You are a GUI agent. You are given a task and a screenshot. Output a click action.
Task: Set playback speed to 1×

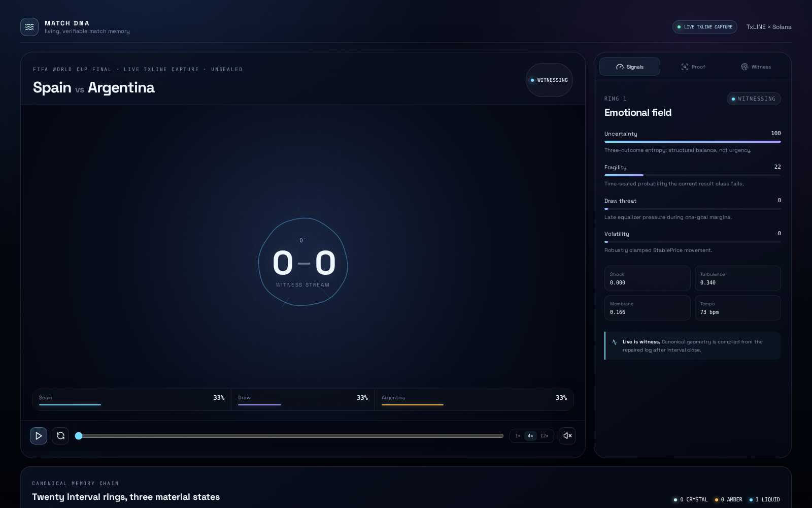pyautogui.click(x=518, y=436)
